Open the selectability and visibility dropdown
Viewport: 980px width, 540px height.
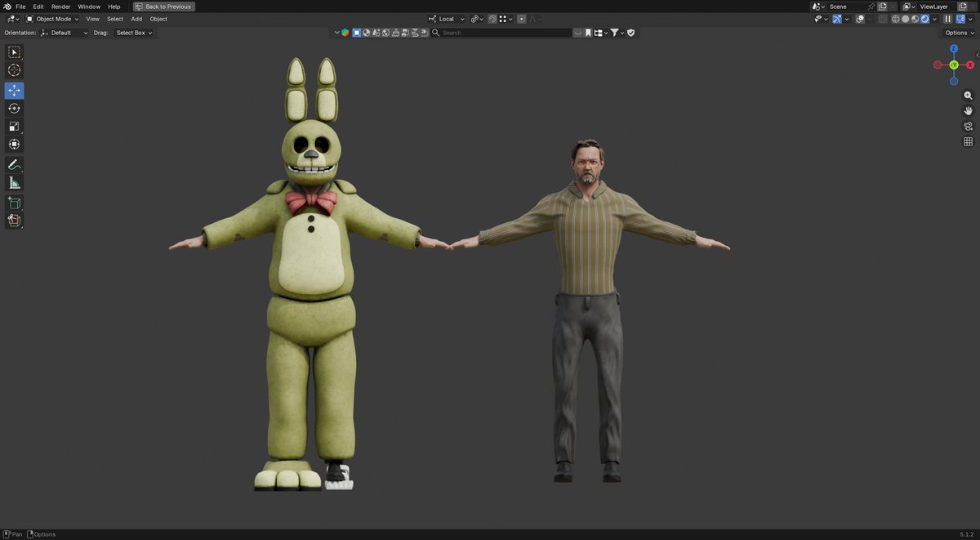tap(822, 19)
